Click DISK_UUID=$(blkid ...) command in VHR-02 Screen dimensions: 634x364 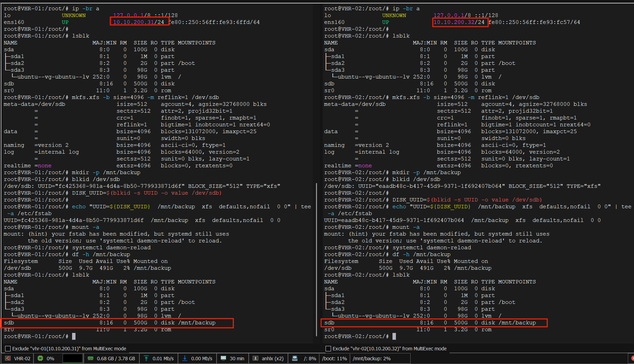pos(467,200)
